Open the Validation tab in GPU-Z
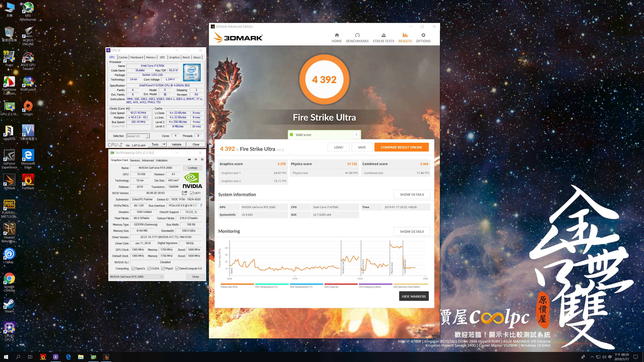This screenshot has width=644, height=362. (162, 160)
